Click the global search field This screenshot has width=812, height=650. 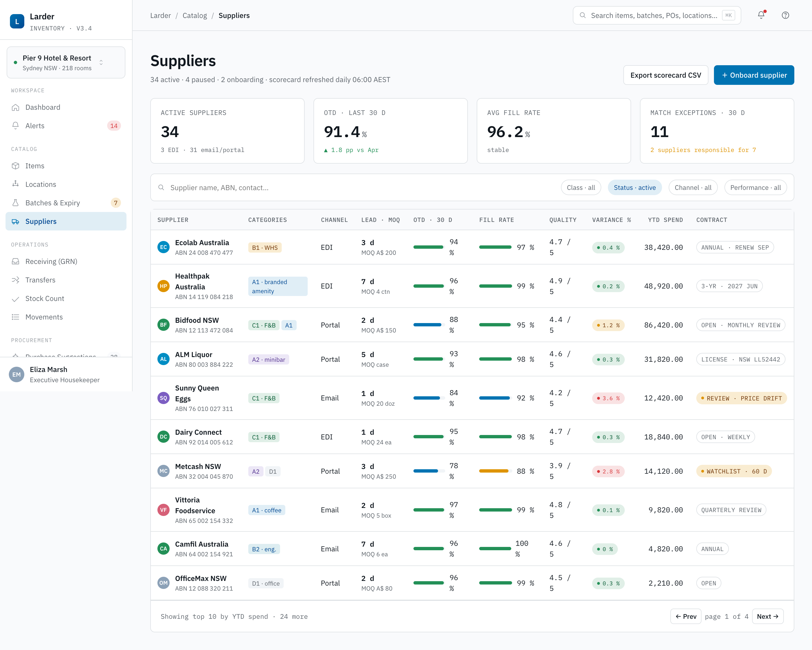657,15
